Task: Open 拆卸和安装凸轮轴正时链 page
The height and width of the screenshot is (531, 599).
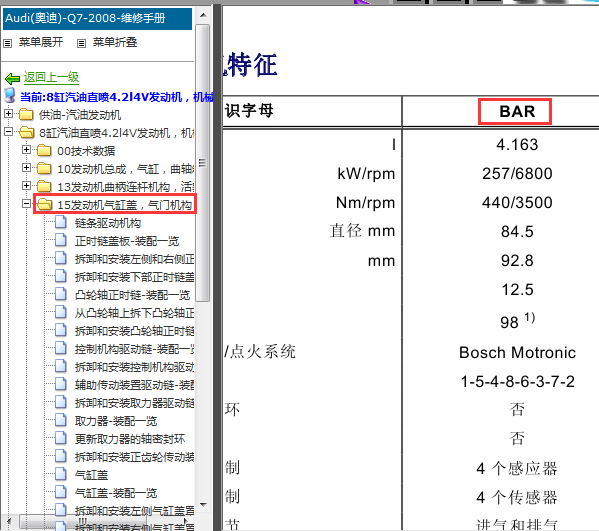Action: tap(134, 331)
